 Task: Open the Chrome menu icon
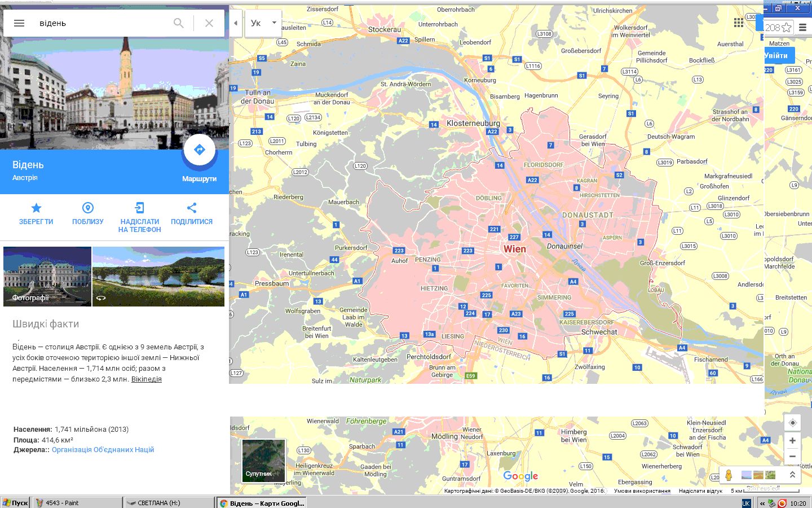coord(802,27)
